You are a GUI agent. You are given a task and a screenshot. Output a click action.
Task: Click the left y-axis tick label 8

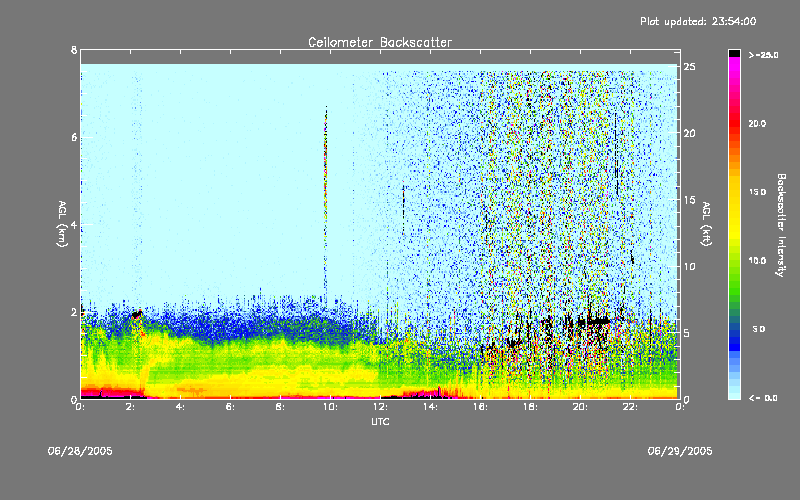pos(74,50)
